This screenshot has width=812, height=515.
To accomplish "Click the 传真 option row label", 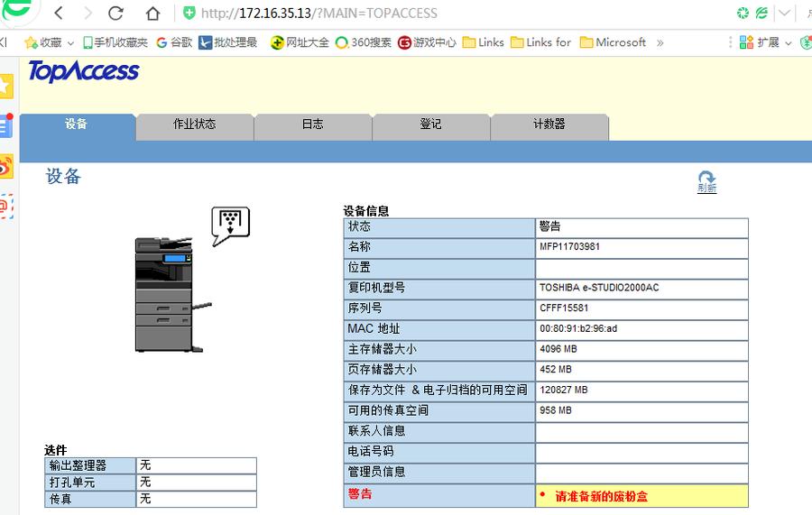I will 60,499.
